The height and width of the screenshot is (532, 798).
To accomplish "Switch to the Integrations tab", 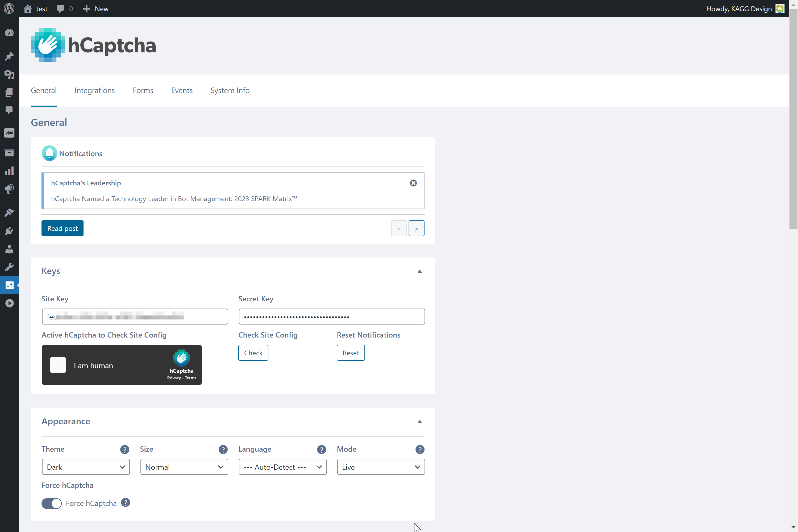I will 95,90.
